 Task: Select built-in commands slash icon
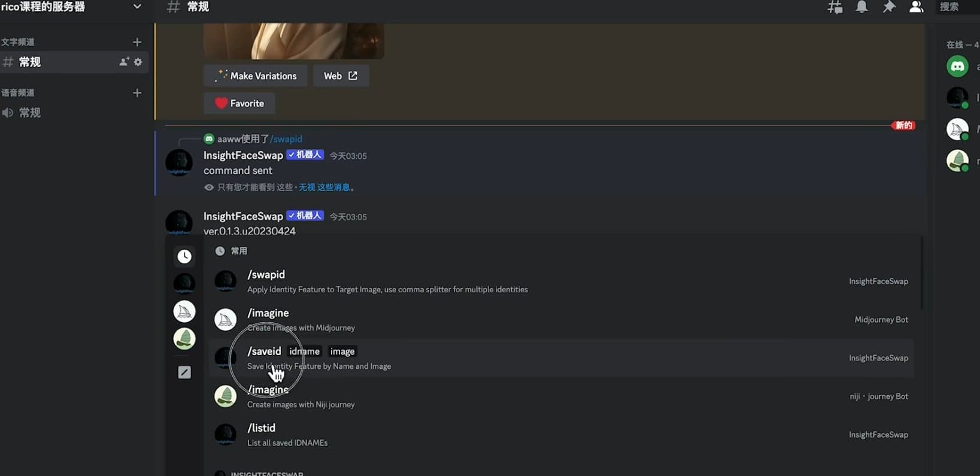point(184,372)
